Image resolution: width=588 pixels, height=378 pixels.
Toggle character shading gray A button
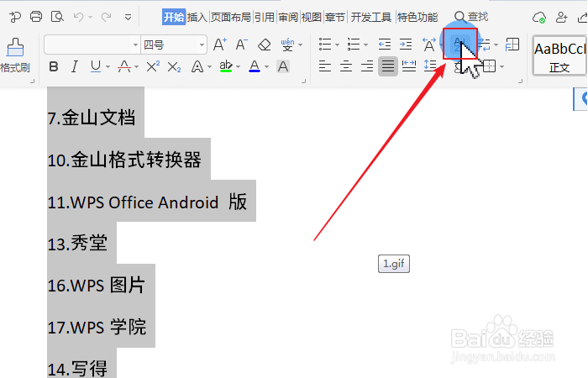283,66
